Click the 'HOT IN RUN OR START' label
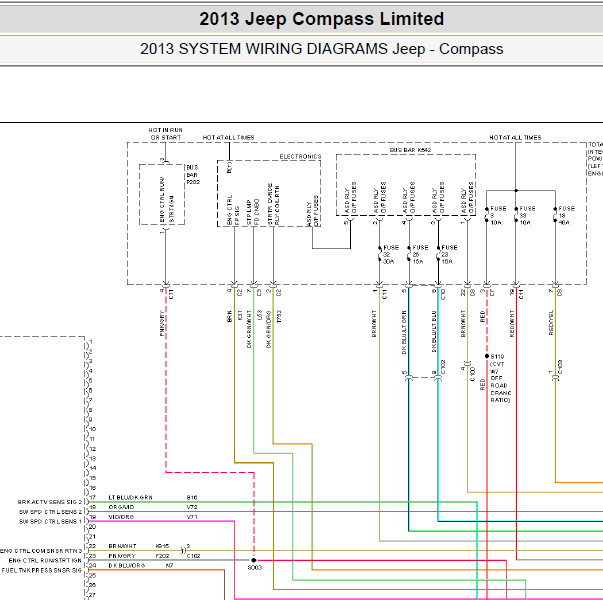 click(x=166, y=134)
